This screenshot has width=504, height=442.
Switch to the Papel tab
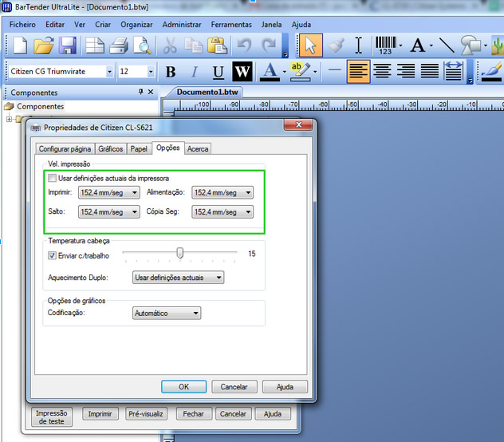pos(139,148)
